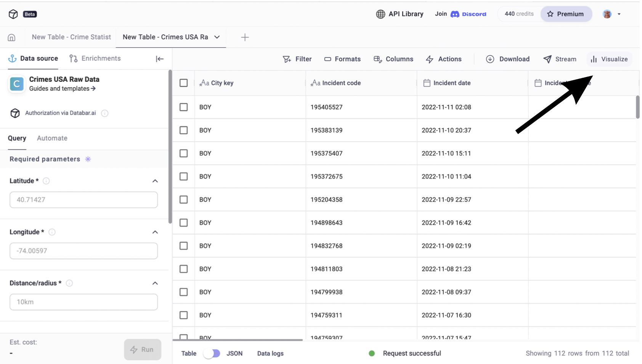The image size is (642, 364).
Task: Click the user avatar picture
Action: (x=607, y=14)
